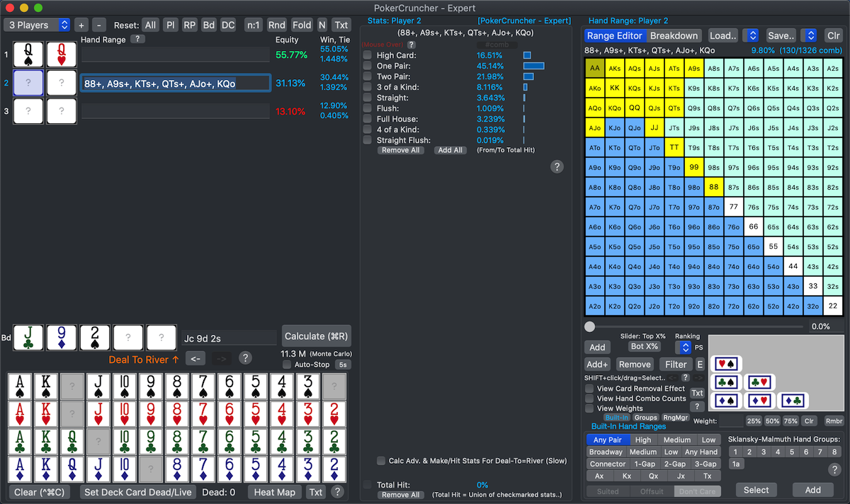Screen dimensions: 850x504
Task: Increase player count with plus button
Action: (81, 25)
